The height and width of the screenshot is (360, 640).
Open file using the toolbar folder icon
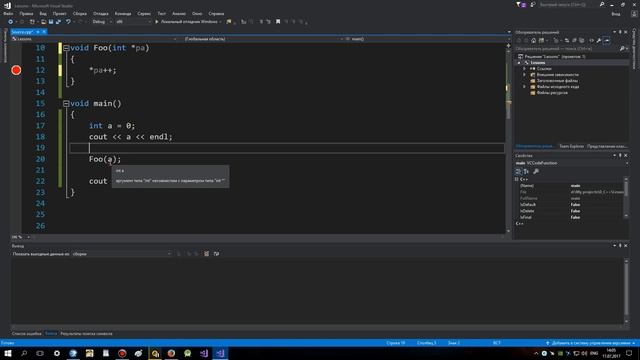pos(43,22)
